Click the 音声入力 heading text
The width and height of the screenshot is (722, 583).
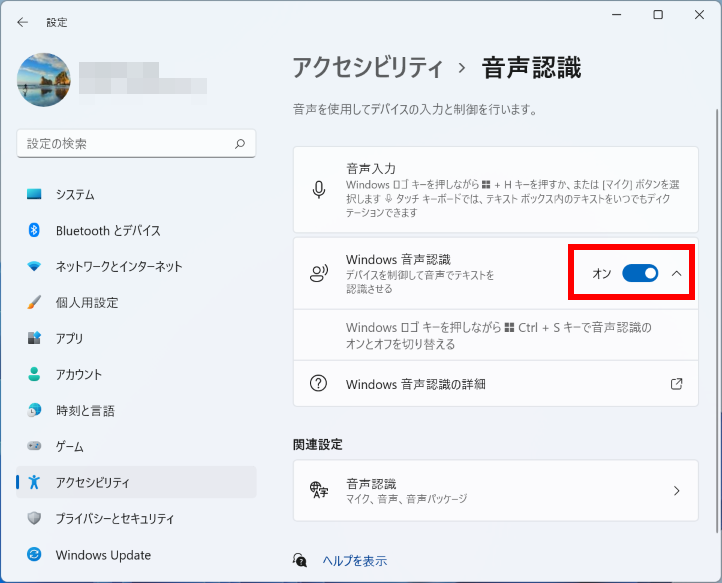point(371,169)
